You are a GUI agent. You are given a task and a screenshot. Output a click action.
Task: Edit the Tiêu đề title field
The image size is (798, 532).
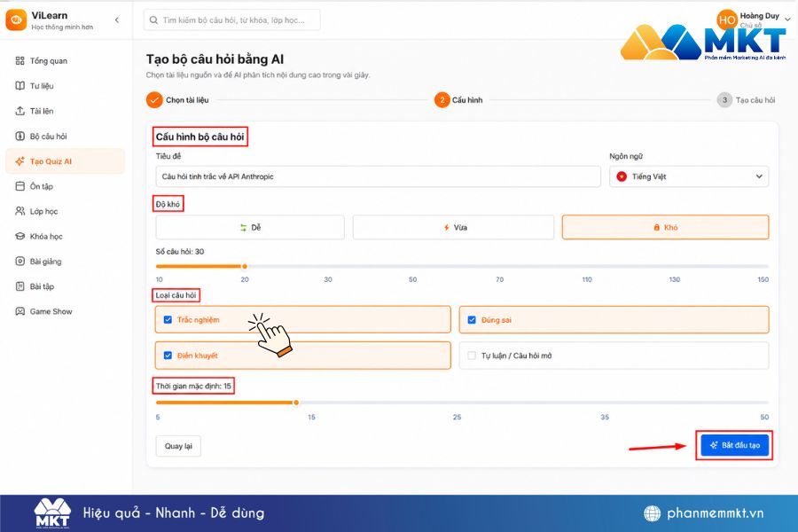[378, 176]
